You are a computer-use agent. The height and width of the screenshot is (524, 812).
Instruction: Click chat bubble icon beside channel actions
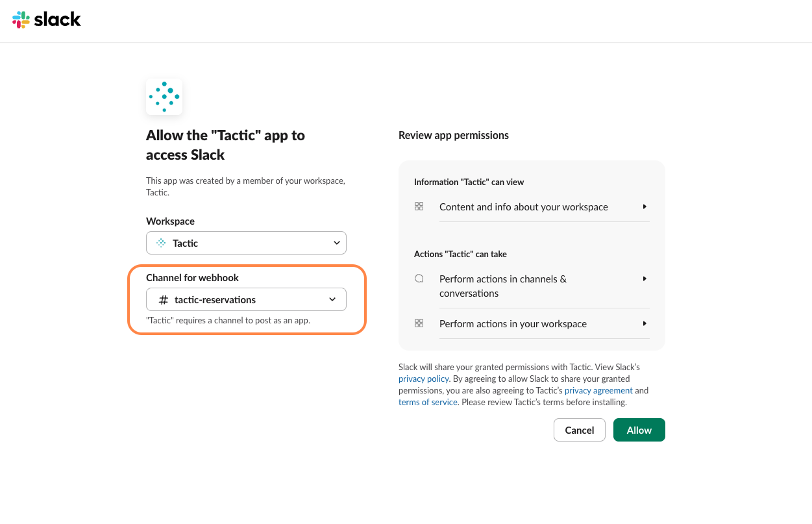coord(419,279)
